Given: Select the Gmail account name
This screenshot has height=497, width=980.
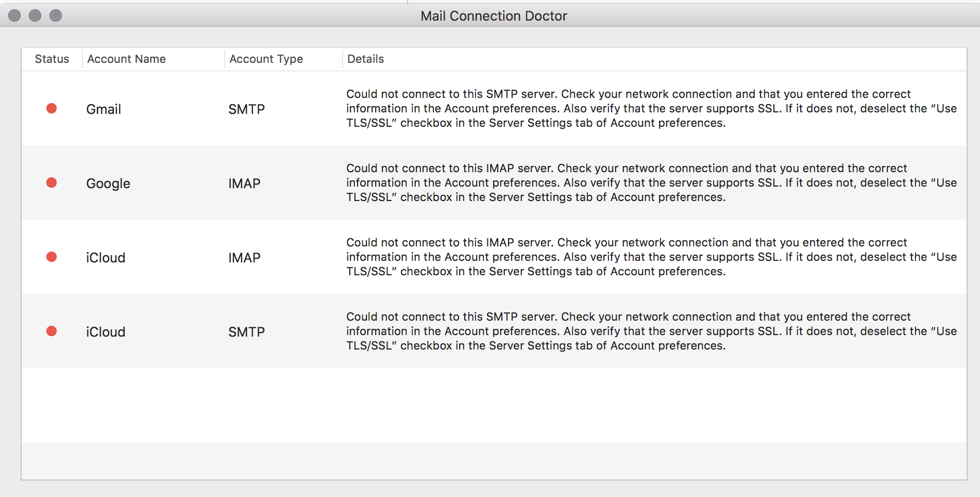Looking at the screenshot, I should tap(104, 109).
